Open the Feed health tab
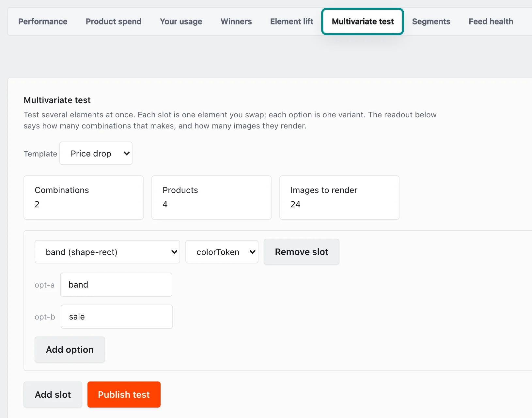Viewport: 532px width, 418px height. click(491, 22)
